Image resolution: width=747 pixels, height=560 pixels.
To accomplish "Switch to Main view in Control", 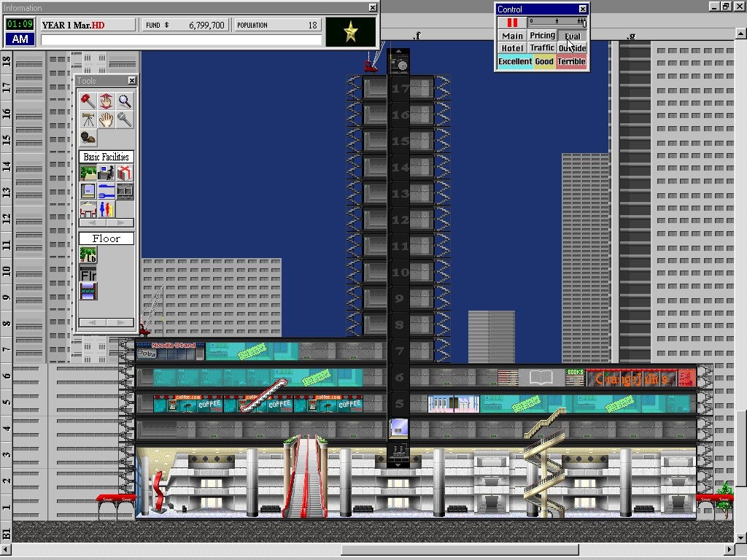I will [x=512, y=36].
